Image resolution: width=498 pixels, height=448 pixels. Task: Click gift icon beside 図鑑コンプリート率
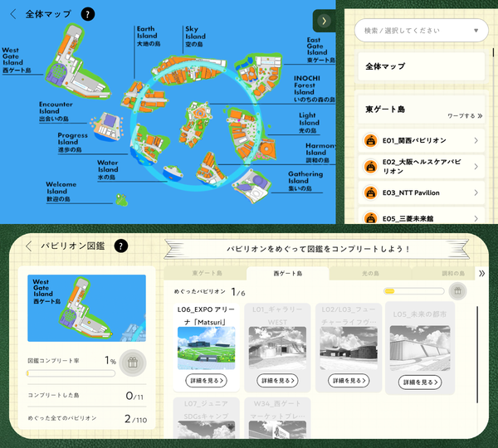pyautogui.click(x=133, y=363)
